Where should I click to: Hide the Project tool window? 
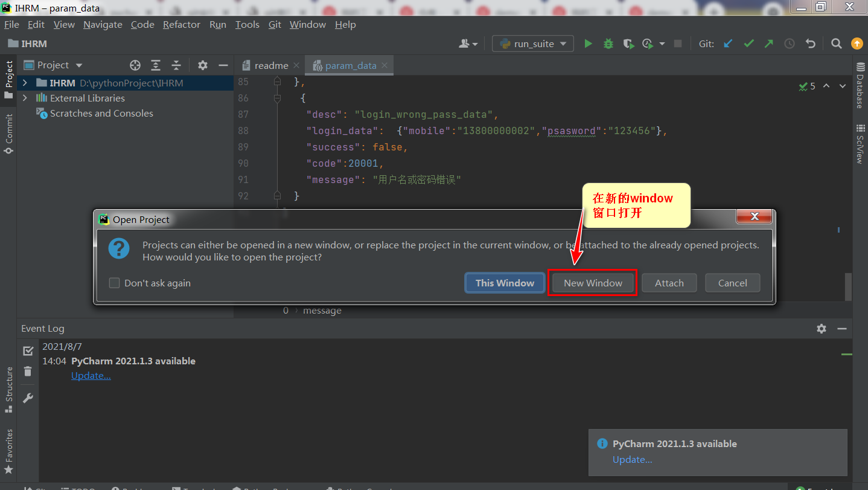coord(223,65)
